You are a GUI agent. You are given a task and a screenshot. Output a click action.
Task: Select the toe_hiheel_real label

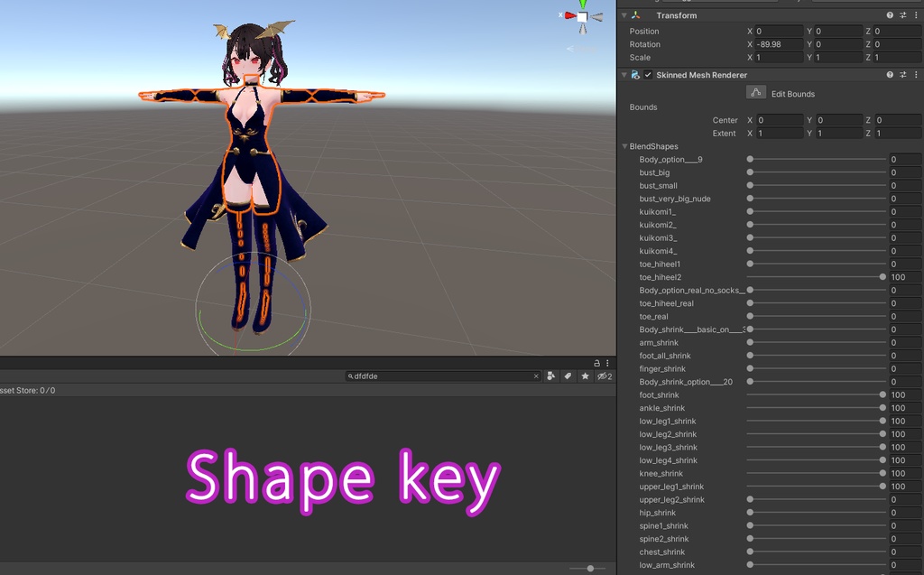(667, 303)
